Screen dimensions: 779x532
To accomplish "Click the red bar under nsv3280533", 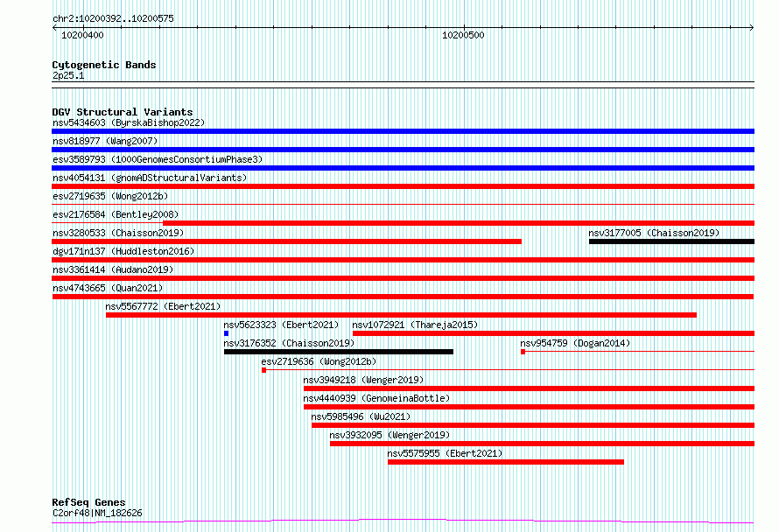I will tap(287, 241).
